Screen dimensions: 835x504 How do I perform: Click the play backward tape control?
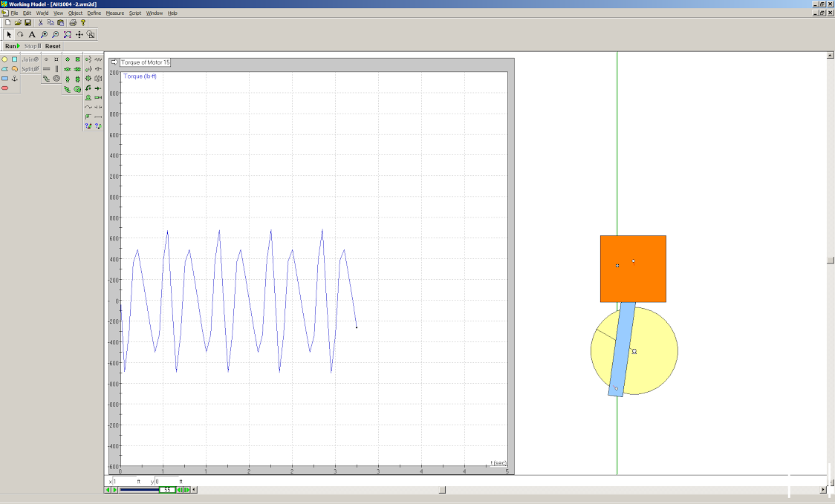tap(108, 490)
